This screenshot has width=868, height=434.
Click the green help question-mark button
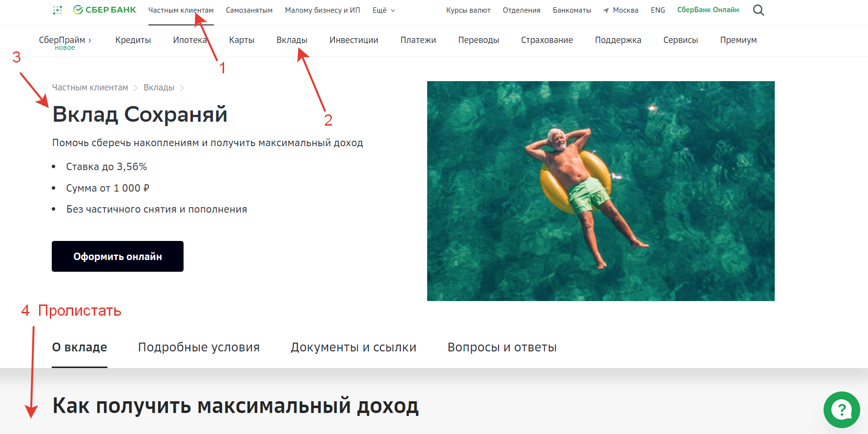[841, 410]
